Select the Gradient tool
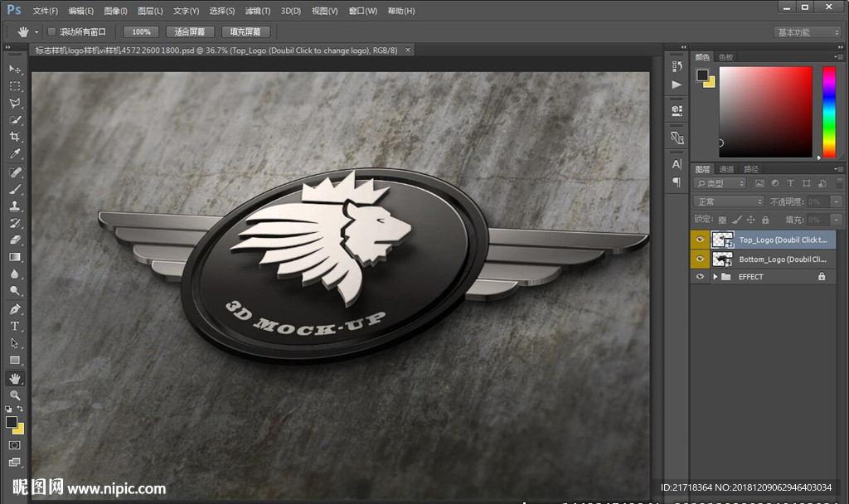 tap(15, 257)
